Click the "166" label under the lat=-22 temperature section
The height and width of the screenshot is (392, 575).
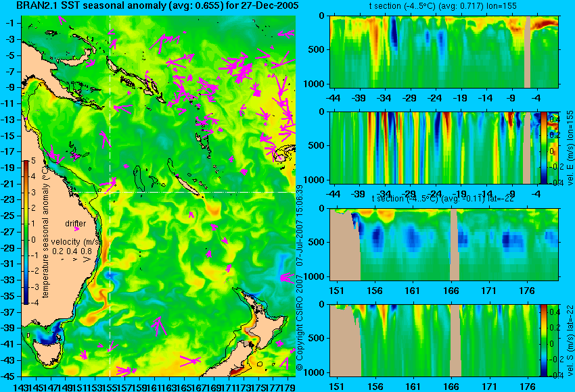(x=451, y=291)
